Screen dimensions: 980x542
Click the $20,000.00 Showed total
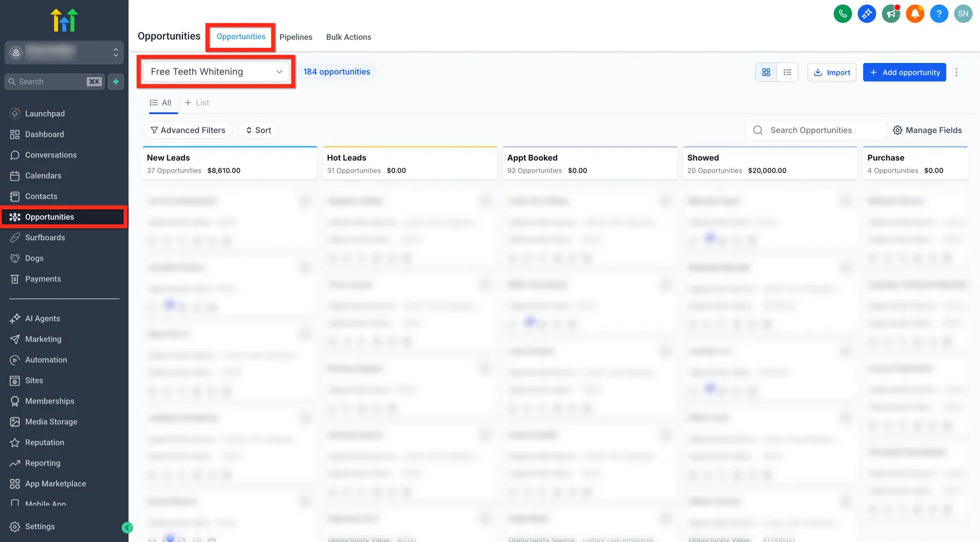click(767, 171)
